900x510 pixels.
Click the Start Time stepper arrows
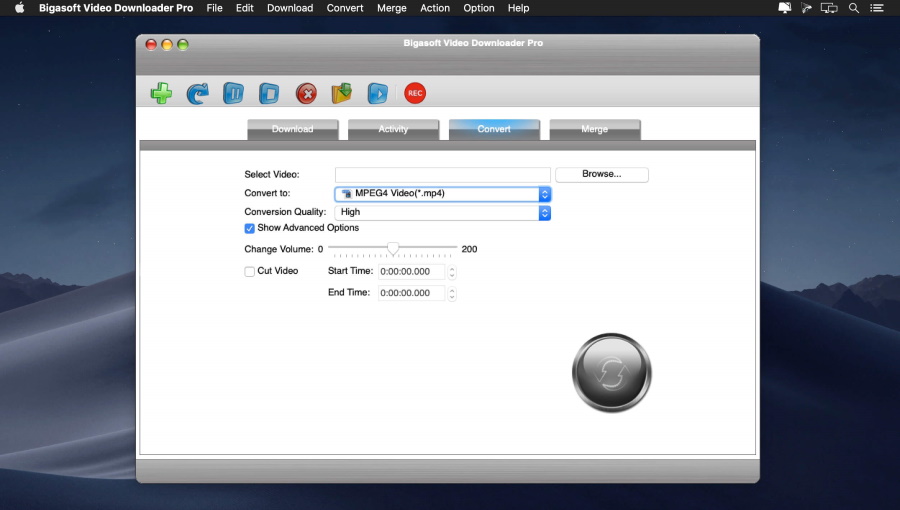(452, 272)
